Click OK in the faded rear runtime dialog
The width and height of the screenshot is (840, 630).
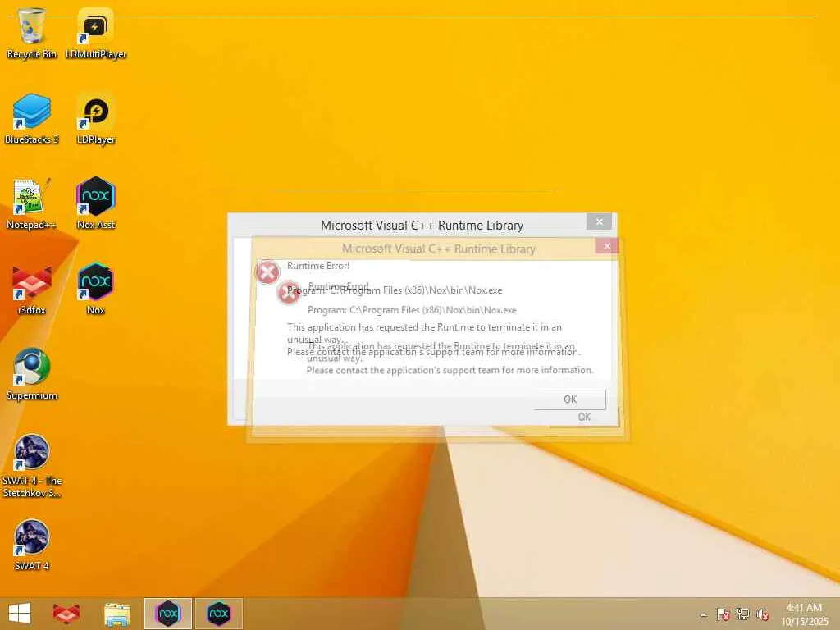584,417
